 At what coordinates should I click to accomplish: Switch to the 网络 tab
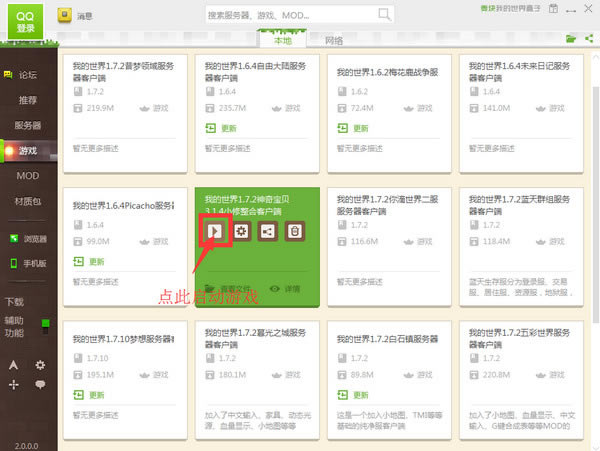(x=334, y=40)
